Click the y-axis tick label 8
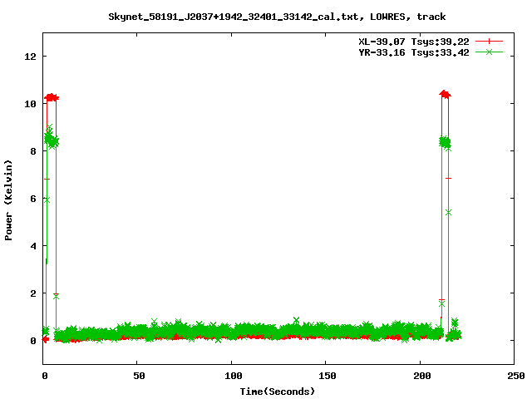 33,151
